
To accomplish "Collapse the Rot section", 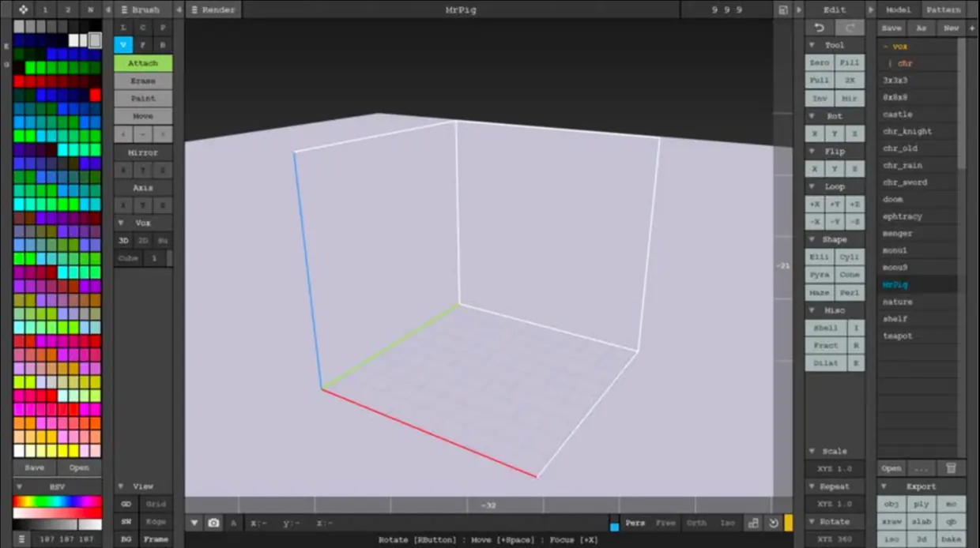I will coord(812,116).
